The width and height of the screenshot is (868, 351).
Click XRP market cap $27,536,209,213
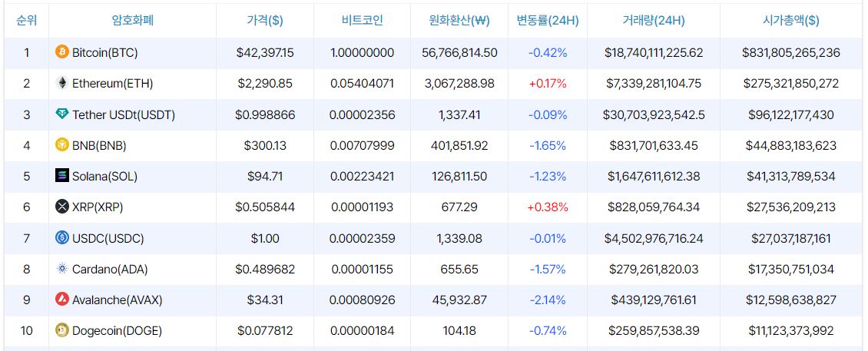[x=791, y=207]
